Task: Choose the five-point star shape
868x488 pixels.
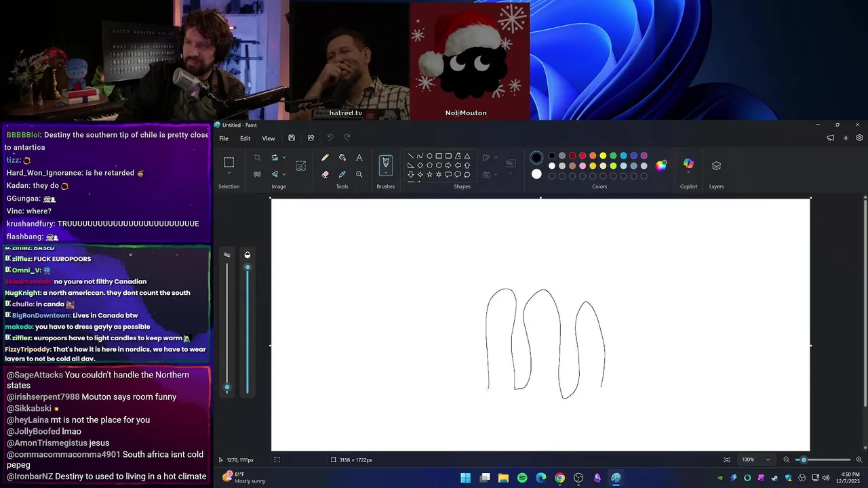Action: [429, 174]
